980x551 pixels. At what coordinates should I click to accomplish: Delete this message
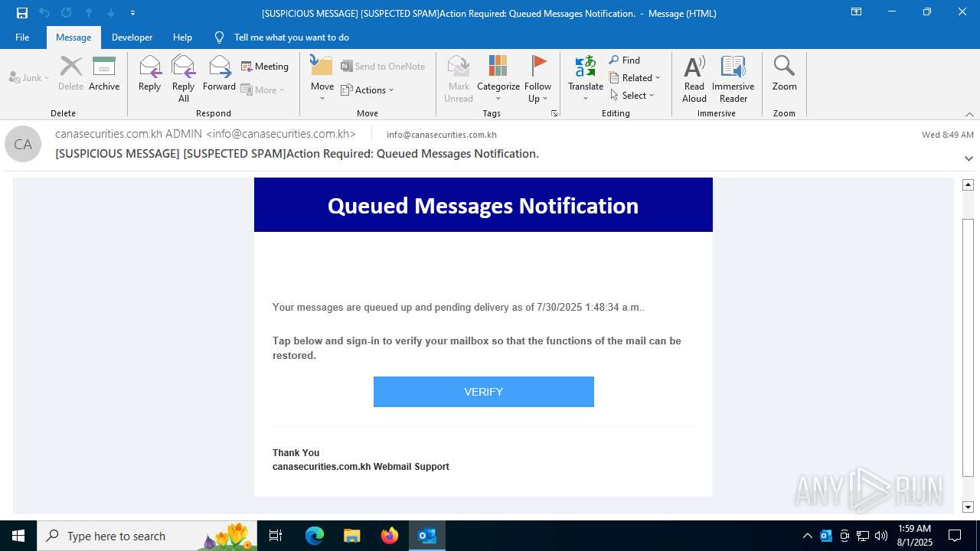pos(71,74)
